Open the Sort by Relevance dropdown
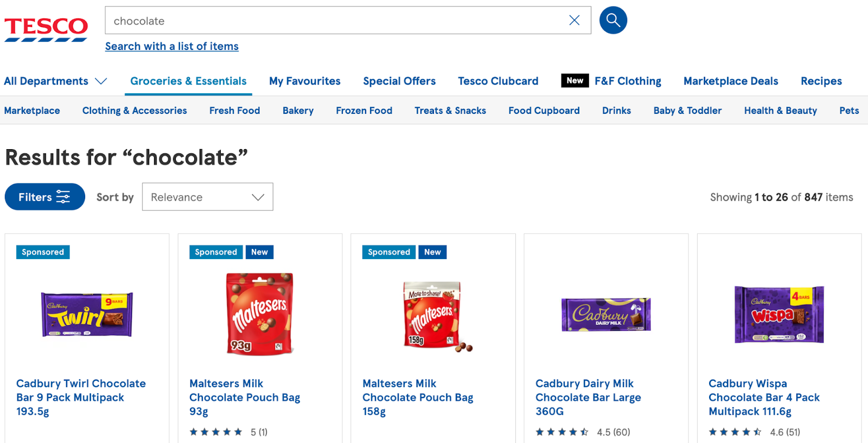The image size is (868, 443). click(x=207, y=197)
